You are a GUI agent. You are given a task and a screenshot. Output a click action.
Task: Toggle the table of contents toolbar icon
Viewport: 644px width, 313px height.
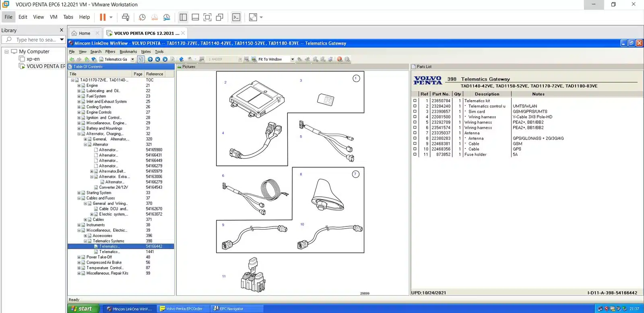point(141,59)
